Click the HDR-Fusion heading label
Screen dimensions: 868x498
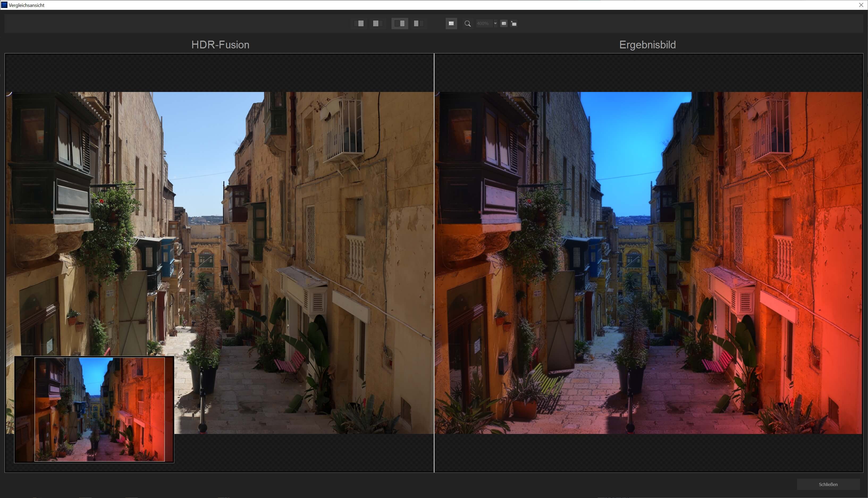pyautogui.click(x=220, y=45)
